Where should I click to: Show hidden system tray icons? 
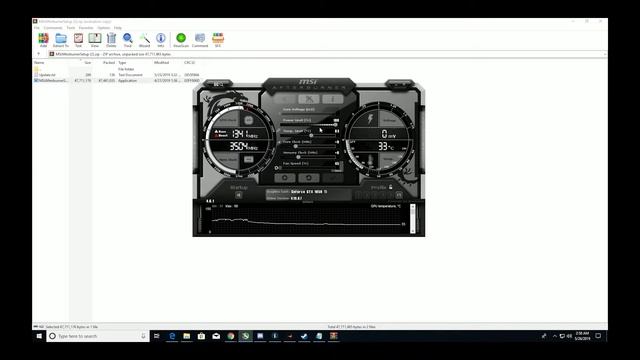[x=555, y=336]
